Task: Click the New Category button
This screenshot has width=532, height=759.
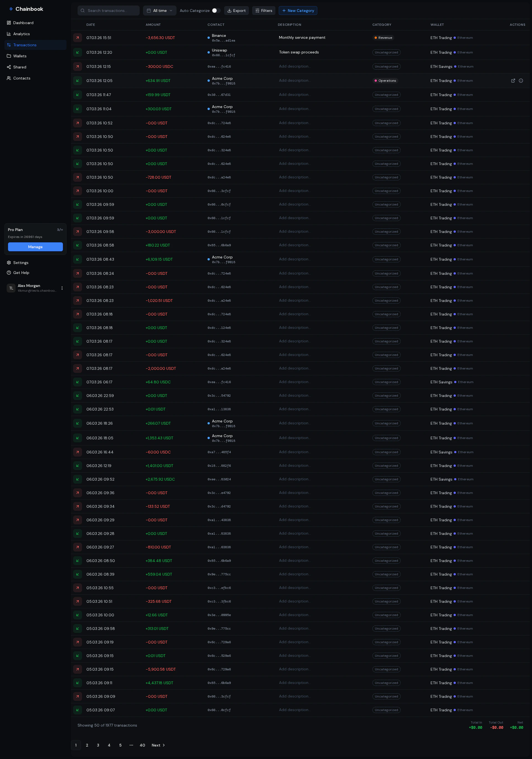Action: (298, 10)
